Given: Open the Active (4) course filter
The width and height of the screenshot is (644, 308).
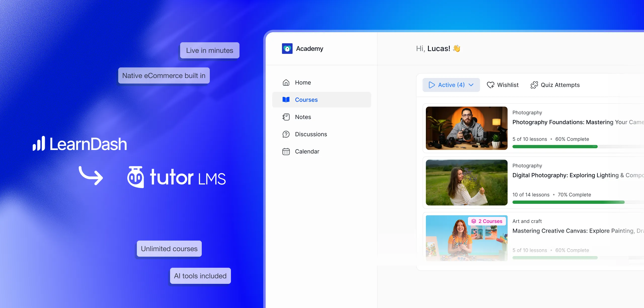Looking at the screenshot, I should pos(451,85).
